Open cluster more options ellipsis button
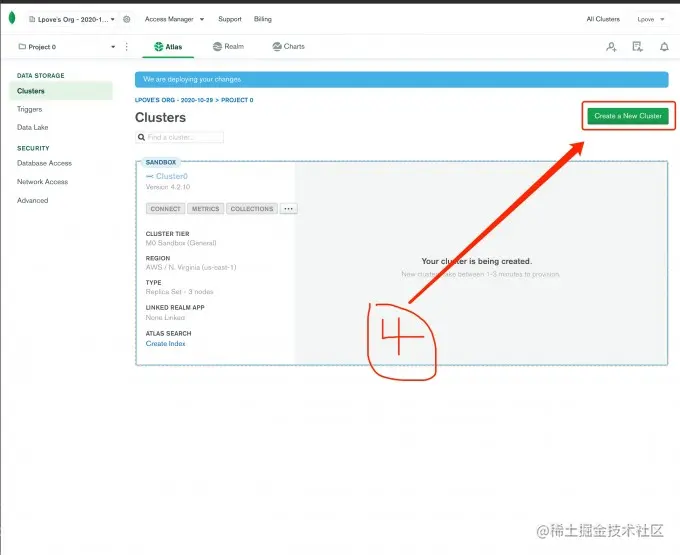 (288, 209)
